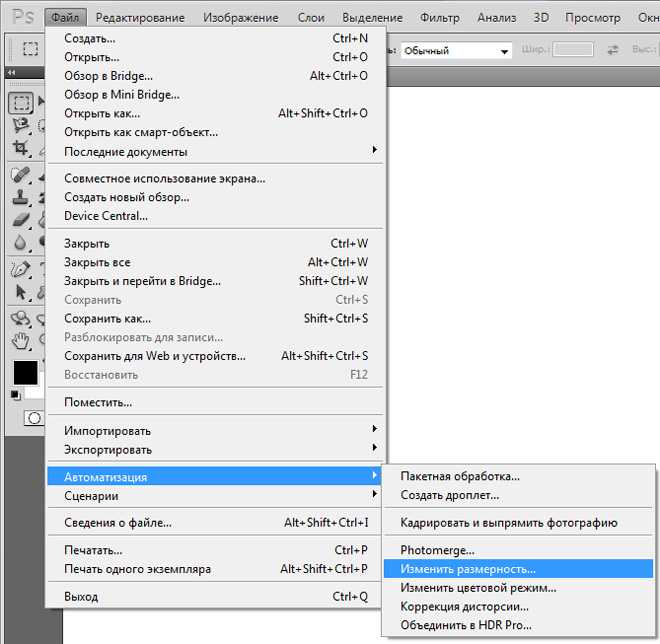This screenshot has height=644, width=660.
Task: Open the Анализ menu
Action: click(497, 18)
